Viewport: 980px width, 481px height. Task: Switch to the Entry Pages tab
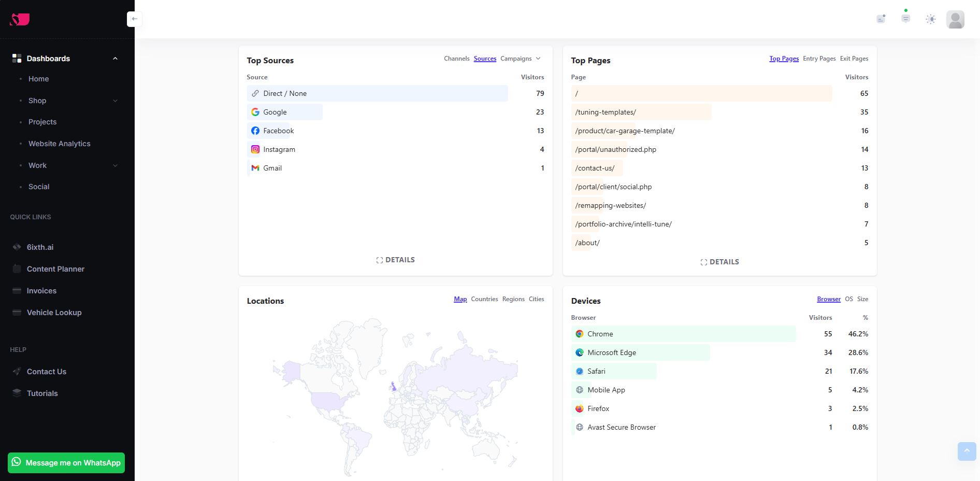click(x=819, y=59)
